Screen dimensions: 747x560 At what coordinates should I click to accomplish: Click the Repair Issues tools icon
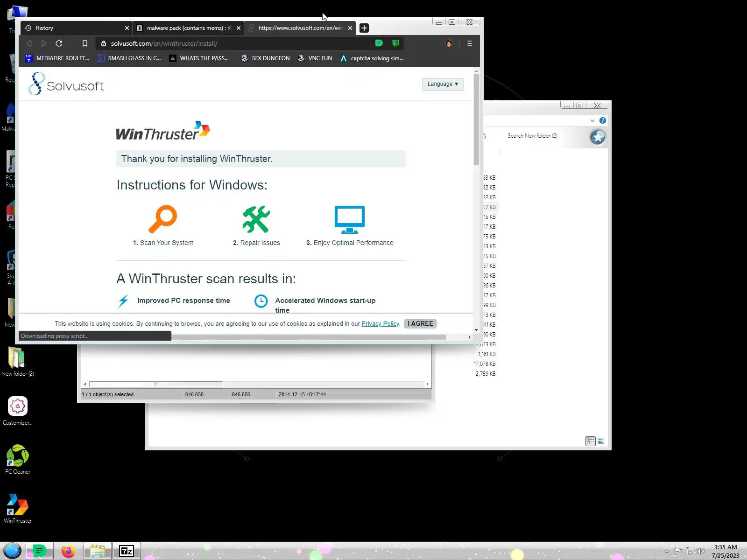coord(256,219)
